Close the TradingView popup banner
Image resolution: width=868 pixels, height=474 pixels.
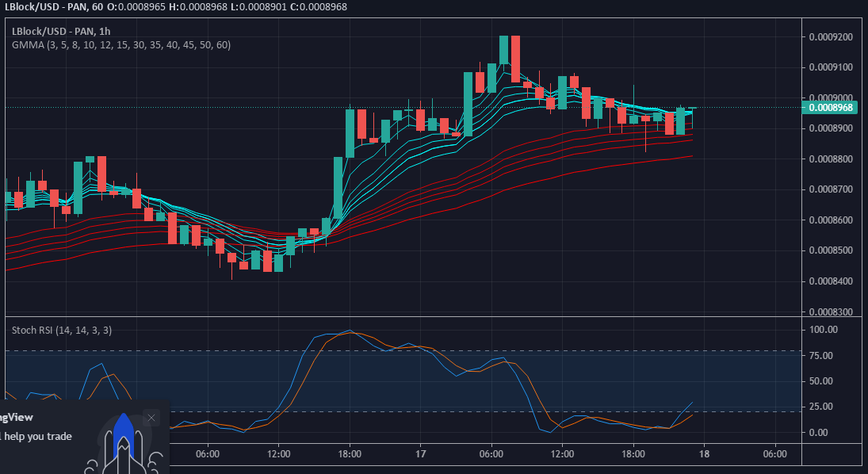pos(151,418)
